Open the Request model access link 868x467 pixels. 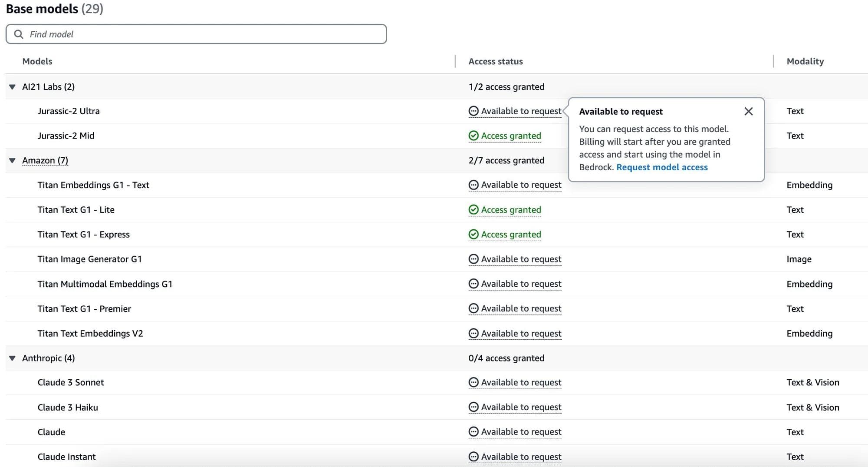pos(662,167)
